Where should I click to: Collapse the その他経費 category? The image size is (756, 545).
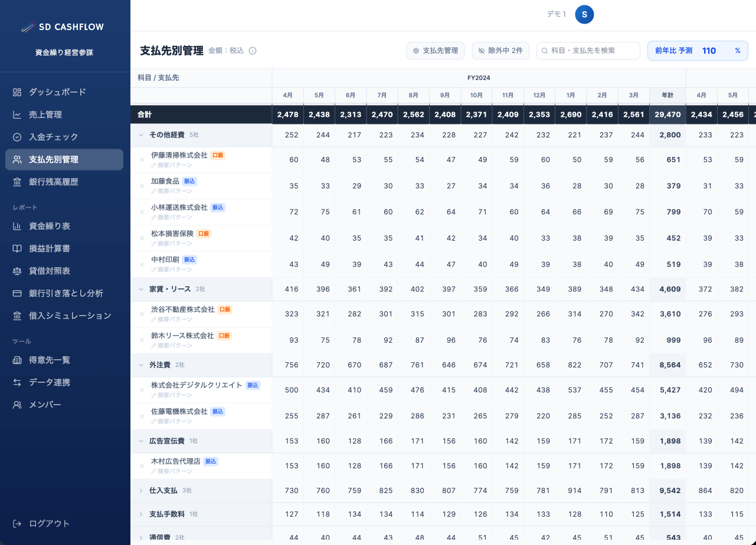[x=141, y=135]
